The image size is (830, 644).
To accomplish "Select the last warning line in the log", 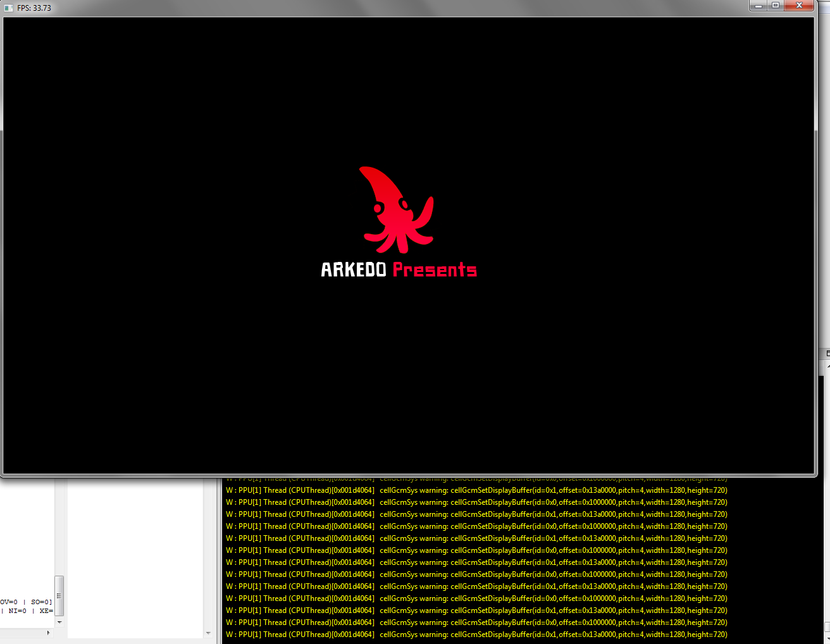I will [476, 635].
